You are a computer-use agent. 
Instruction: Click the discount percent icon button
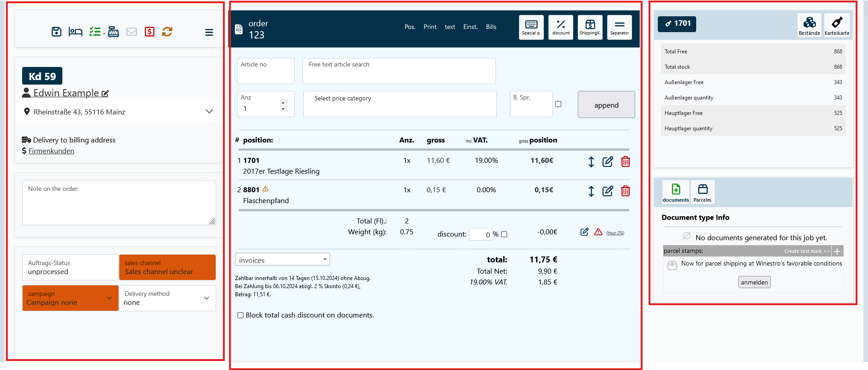[561, 27]
